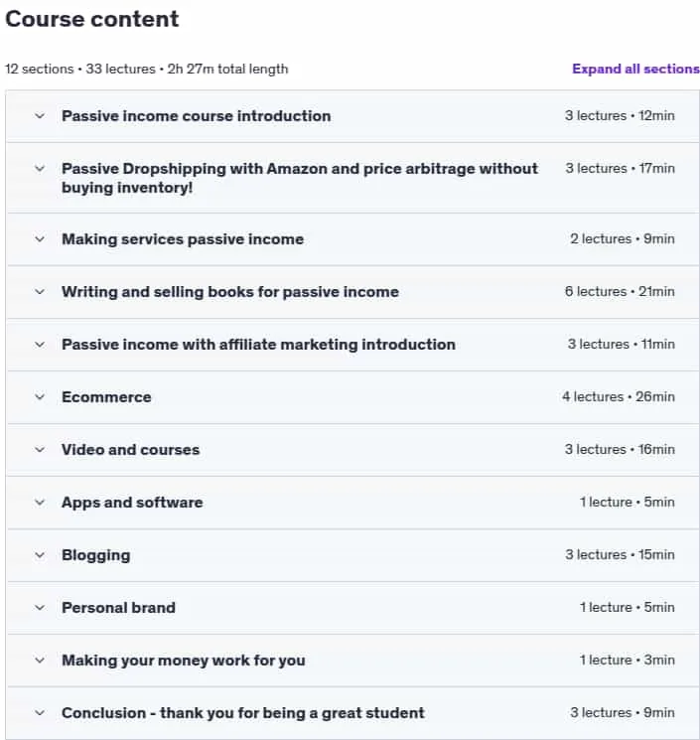The image size is (700, 740).
Task: Select Ecommerce section title
Action: [106, 397]
